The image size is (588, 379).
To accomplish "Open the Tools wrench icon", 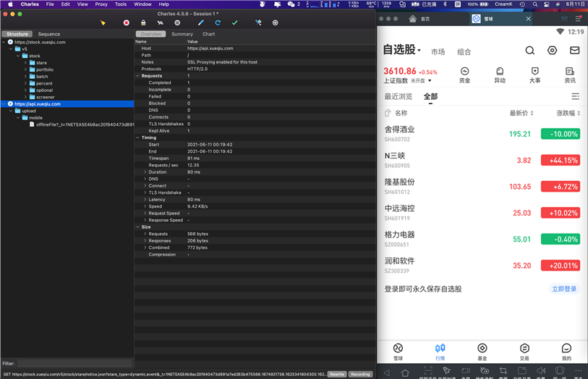I will (x=258, y=23).
